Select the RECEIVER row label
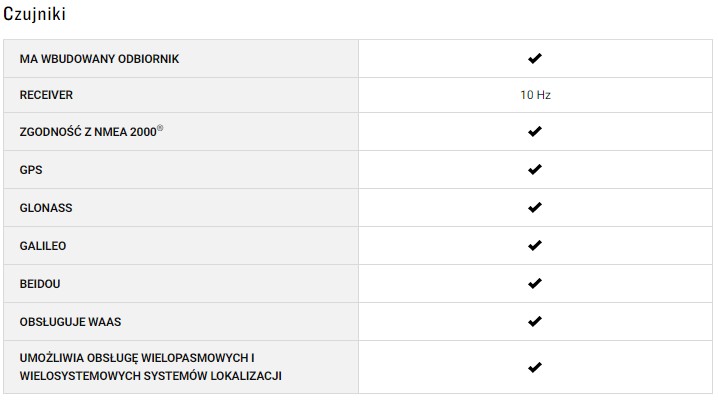718x401 pixels. (x=46, y=95)
